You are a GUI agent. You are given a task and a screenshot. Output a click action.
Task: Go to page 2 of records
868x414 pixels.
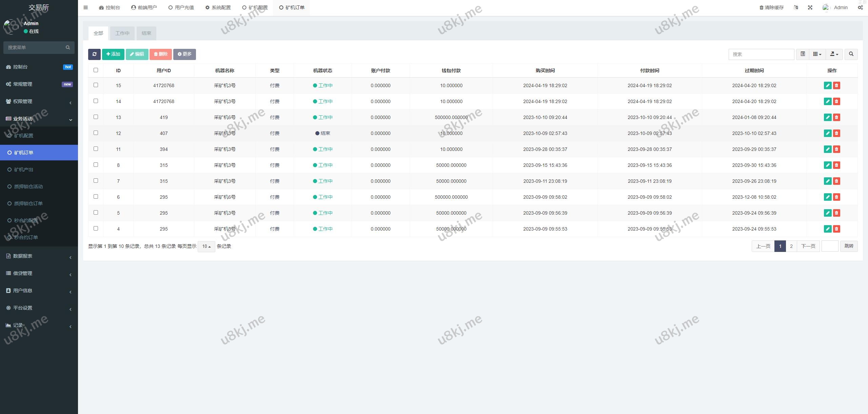(x=791, y=246)
